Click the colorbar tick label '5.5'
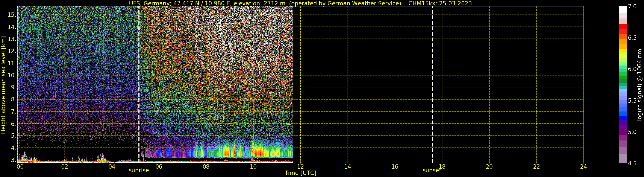The width and height of the screenshot is (644, 177). pyautogui.click(x=632, y=101)
